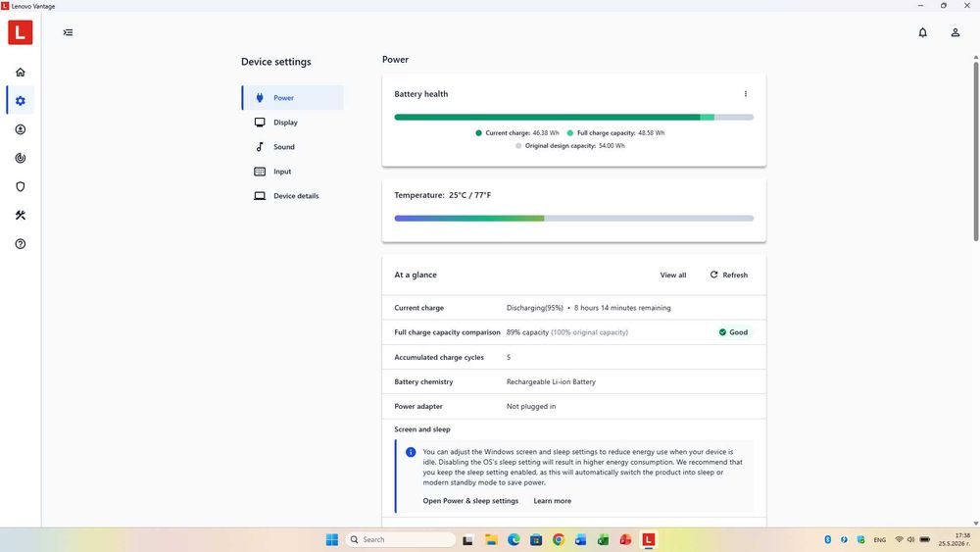This screenshot has width=980, height=552.
Task: Click the volume speaker tray icon
Action: [x=910, y=539]
